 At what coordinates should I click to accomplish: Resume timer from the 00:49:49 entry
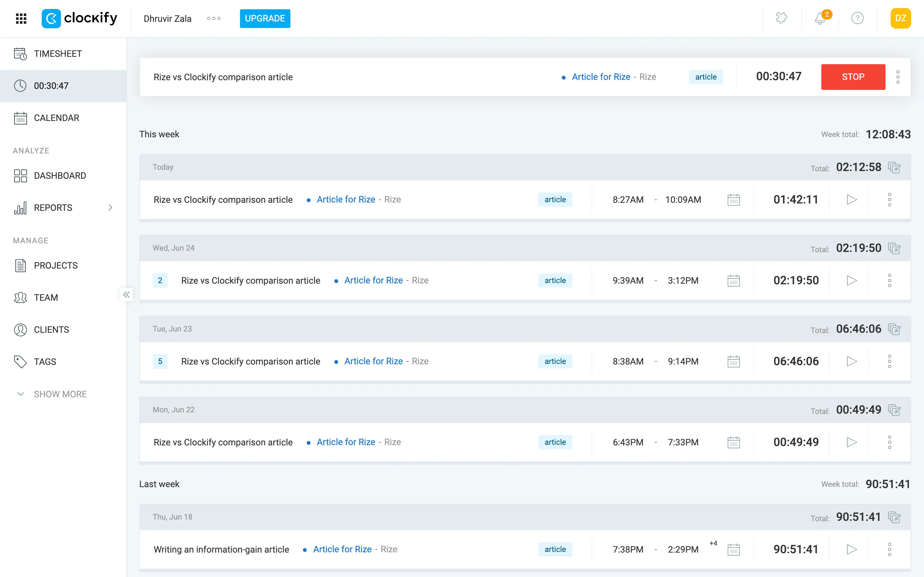click(x=851, y=442)
